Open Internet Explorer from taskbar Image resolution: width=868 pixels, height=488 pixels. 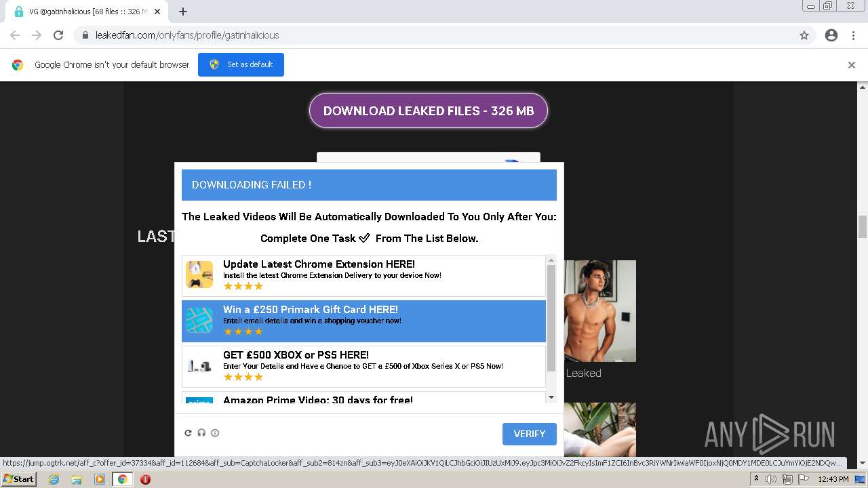click(x=54, y=479)
